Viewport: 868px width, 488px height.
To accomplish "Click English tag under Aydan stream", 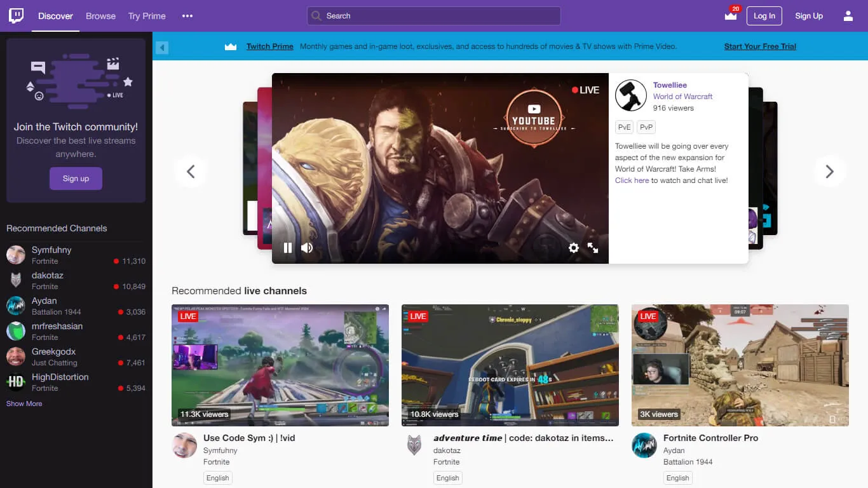I will point(677,478).
